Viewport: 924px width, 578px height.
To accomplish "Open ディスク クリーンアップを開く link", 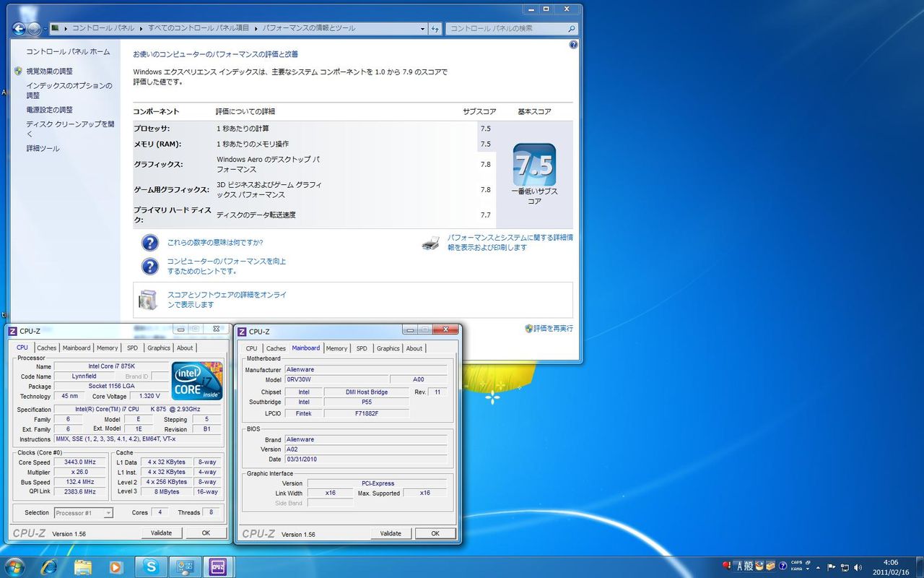I will 70,129.
